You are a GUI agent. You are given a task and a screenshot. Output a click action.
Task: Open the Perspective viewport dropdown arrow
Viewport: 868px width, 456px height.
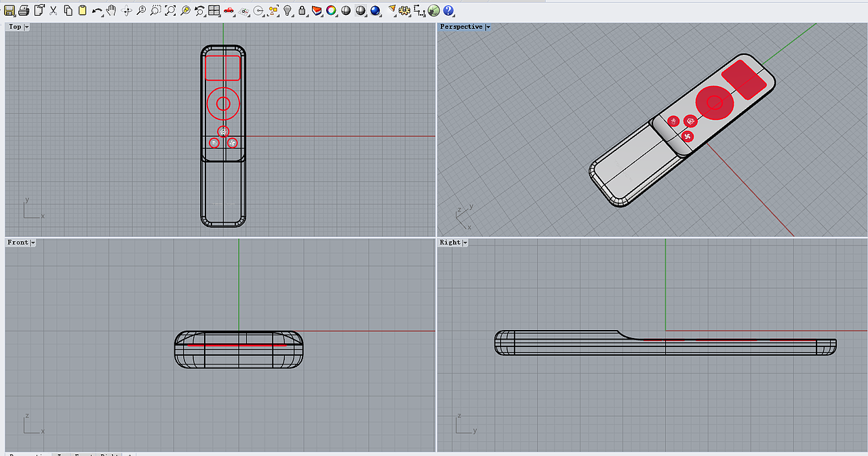pyautogui.click(x=488, y=27)
